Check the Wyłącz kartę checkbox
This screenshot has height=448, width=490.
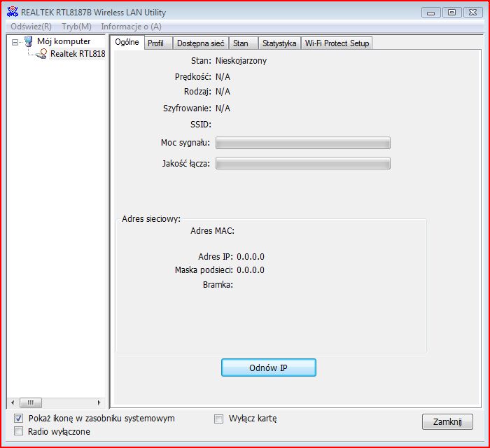(x=218, y=419)
